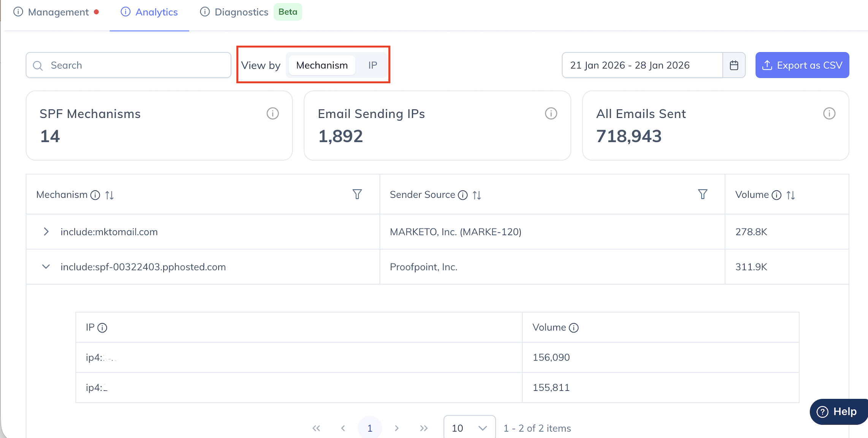
Task: Open the page size dropdown showing 10
Action: point(469,428)
